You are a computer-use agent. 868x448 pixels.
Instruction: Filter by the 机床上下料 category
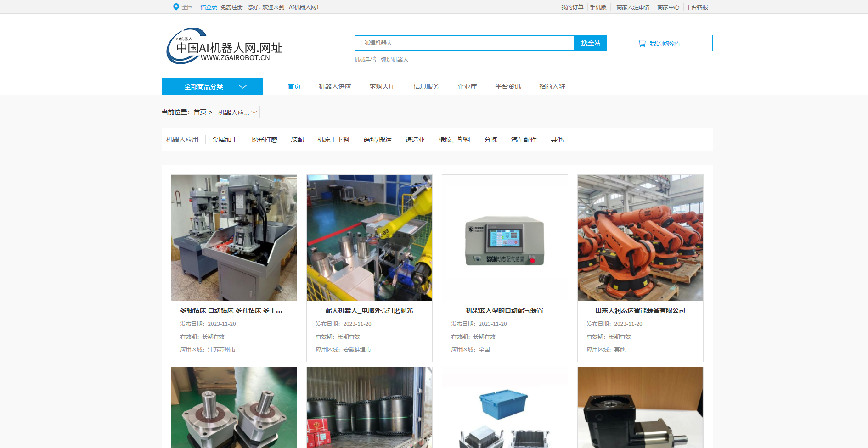point(334,140)
